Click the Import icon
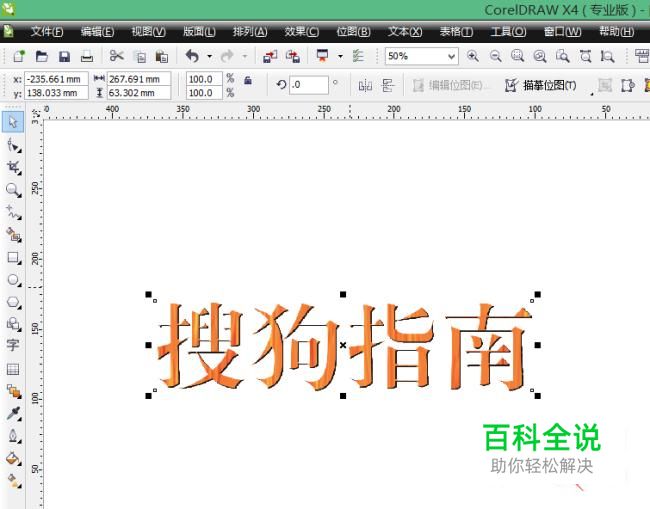This screenshot has height=509, width=650. click(270, 56)
